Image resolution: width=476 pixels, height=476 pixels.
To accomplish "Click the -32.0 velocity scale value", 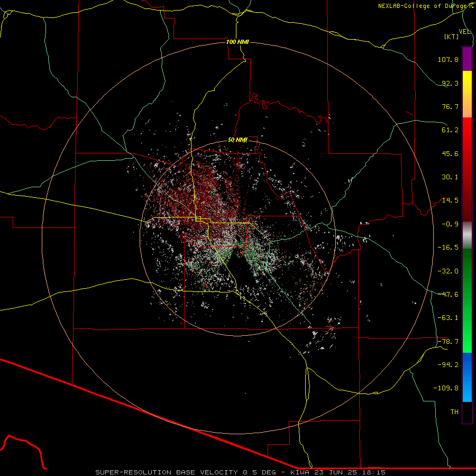I will tap(448, 271).
